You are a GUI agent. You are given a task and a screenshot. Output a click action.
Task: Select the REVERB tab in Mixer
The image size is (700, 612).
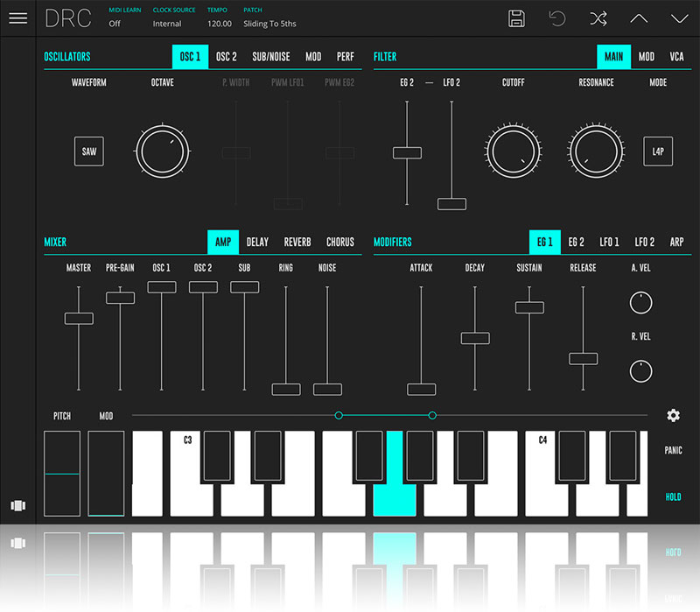pyautogui.click(x=297, y=242)
